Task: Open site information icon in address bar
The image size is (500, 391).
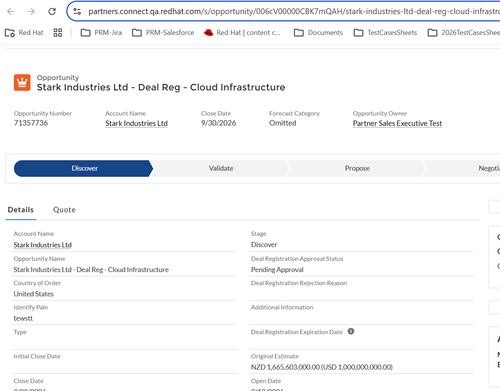Action: click(77, 12)
